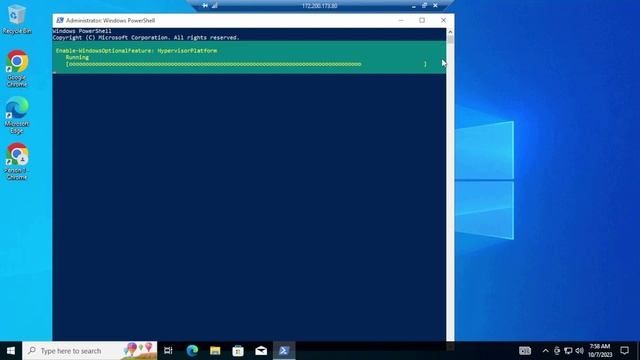Click the Enable-WindowsOptionalFeature: HypervisorPlatform text

pyautogui.click(x=137, y=51)
